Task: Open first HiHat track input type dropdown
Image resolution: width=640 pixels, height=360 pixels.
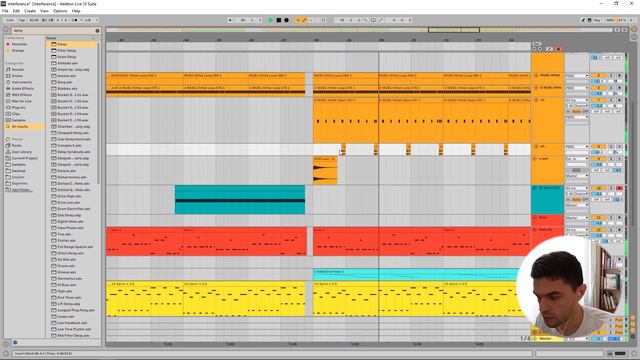Action: 577,76
